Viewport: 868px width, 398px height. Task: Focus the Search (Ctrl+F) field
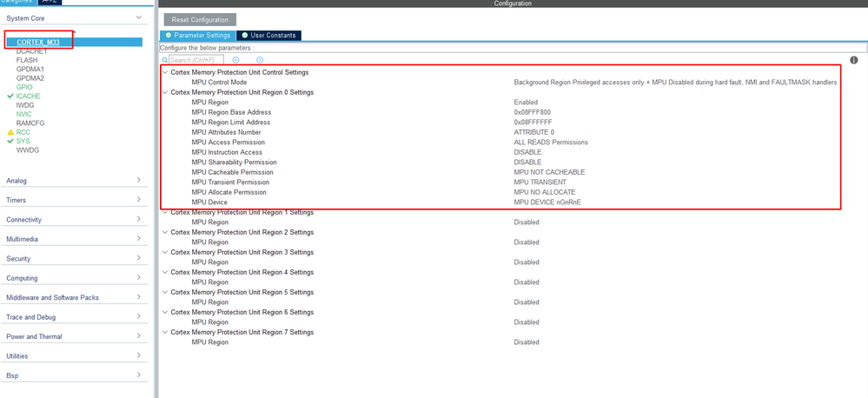click(x=196, y=60)
